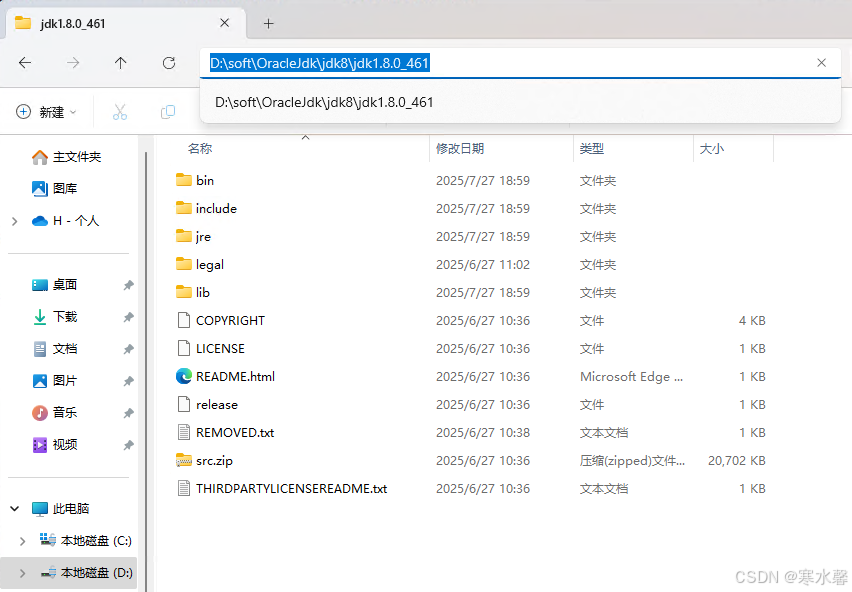The image size is (852, 592).
Task: Click the highlighted path in address bar
Action: (x=320, y=63)
